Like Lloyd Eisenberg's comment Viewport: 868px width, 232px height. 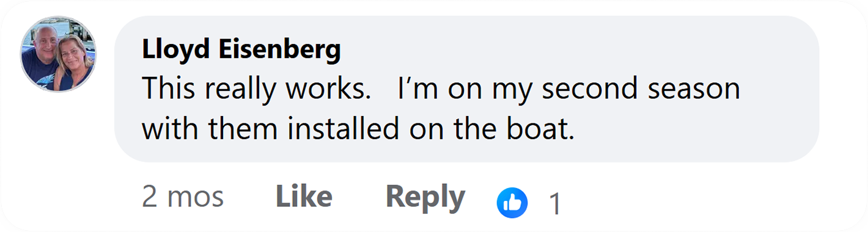[304, 197]
